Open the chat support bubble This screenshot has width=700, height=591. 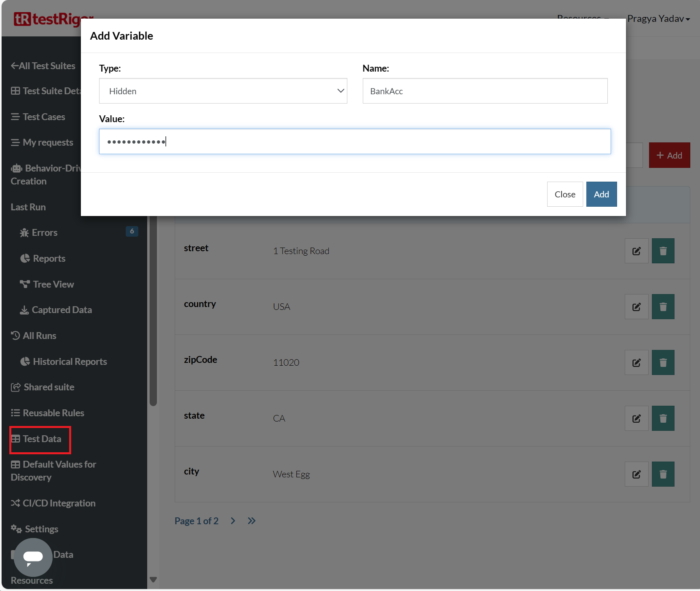(x=33, y=557)
